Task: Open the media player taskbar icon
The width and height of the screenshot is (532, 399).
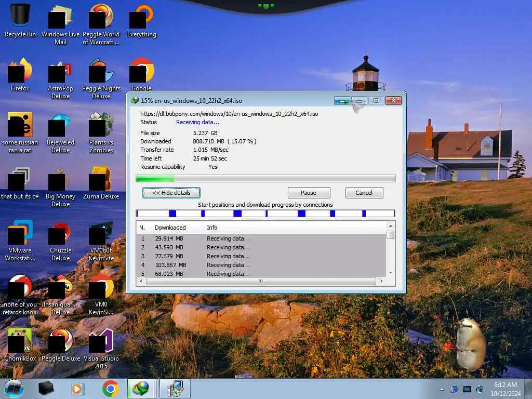Action: tap(77, 389)
